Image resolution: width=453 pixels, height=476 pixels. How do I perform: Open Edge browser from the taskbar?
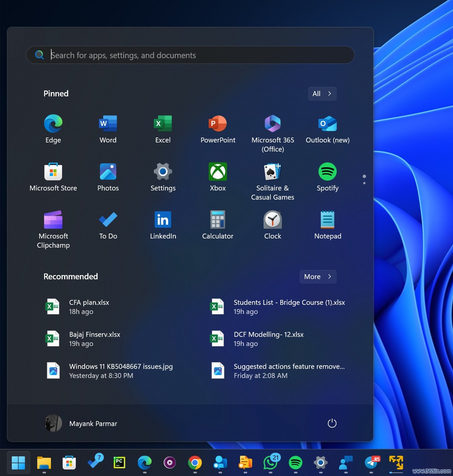pyautogui.click(x=144, y=463)
